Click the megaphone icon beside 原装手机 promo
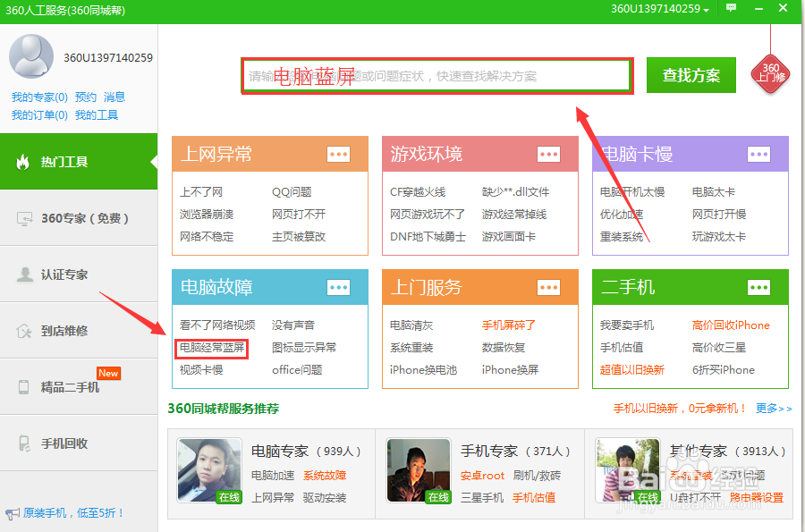The height and width of the screenshot is (532, 805). [x=12, y=513]
